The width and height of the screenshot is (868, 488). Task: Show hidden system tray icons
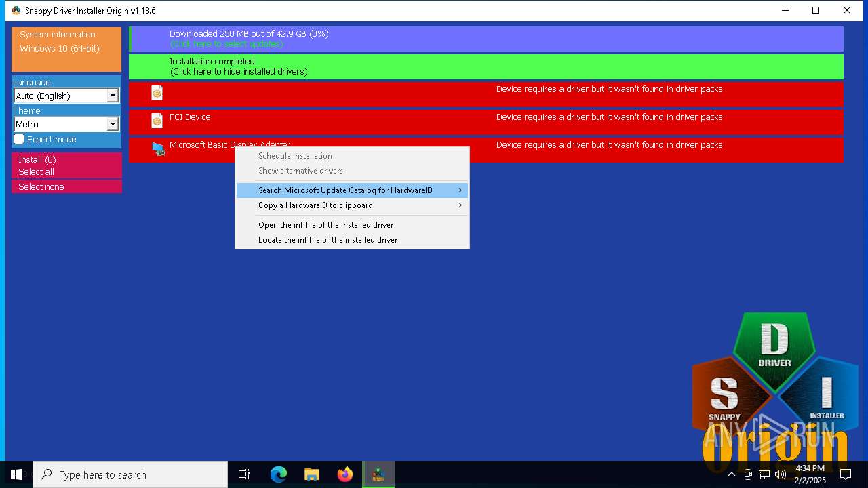(x=731, y=474)
